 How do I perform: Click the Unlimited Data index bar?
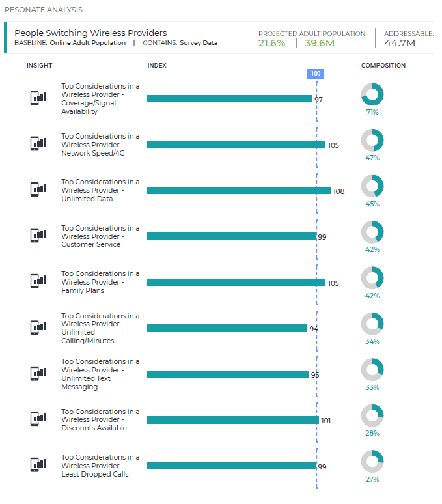238,191
